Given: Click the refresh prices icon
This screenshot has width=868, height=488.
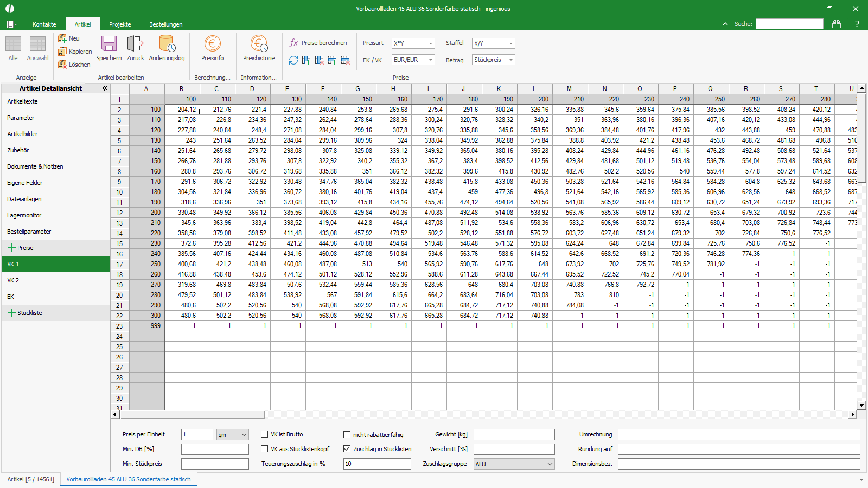Looking at the screenshot, I should [x=293, y=60].
